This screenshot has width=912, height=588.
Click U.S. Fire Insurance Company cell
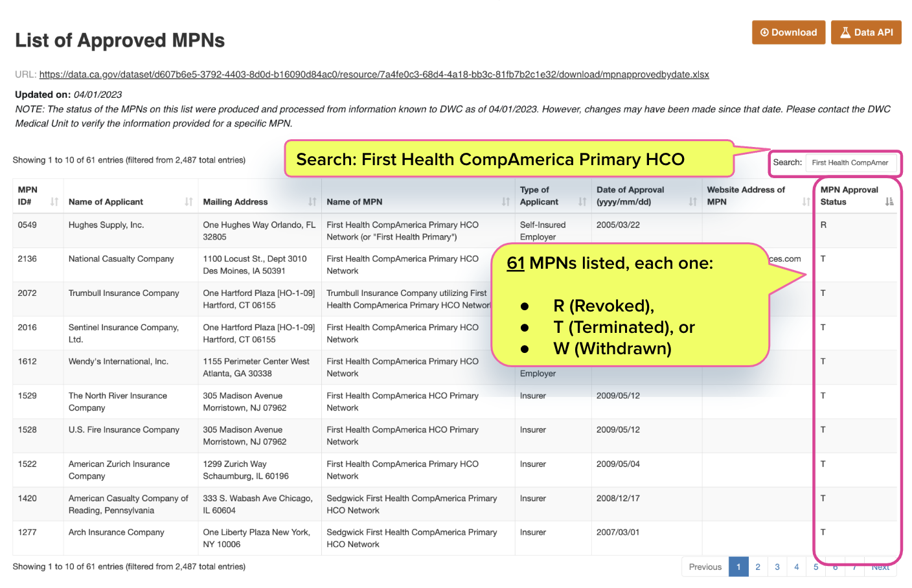tap(131, 436)
